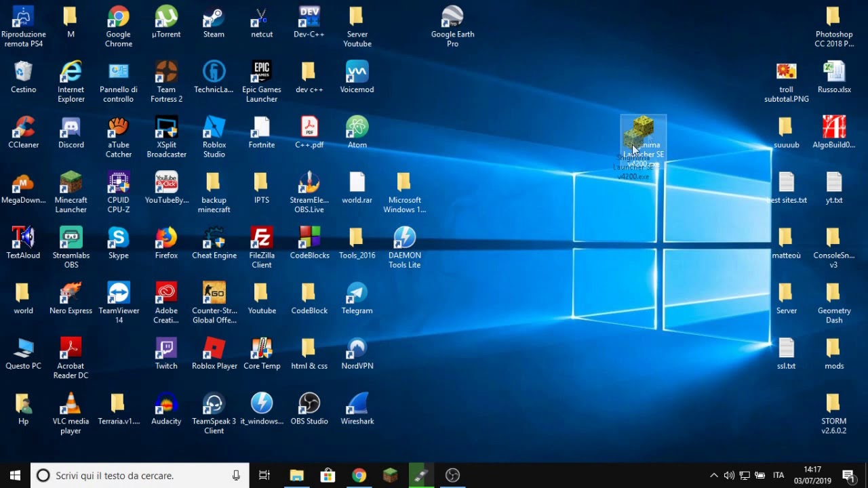The image size is (868, 488).
Task: Open File Explorer from the taskbar
Action: pyautogui.click(x=296, y=475)
